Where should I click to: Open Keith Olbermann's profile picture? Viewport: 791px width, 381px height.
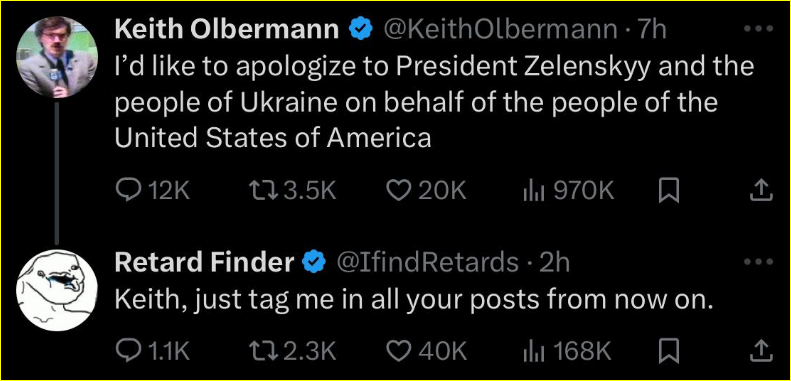[56, 57]
